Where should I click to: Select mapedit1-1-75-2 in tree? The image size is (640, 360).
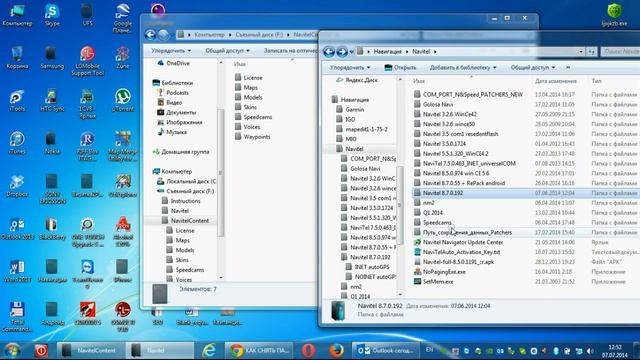366,129
